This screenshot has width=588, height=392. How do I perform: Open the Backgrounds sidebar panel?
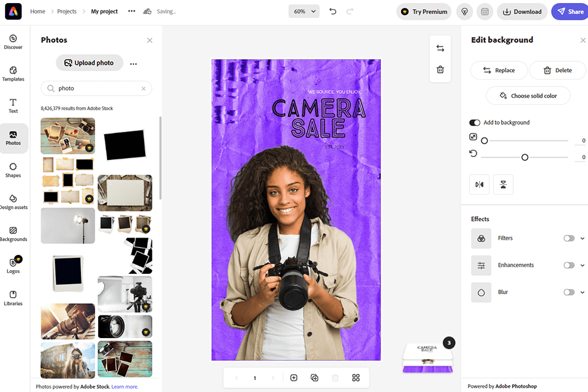pyautogui.click(x=13, y=234)
